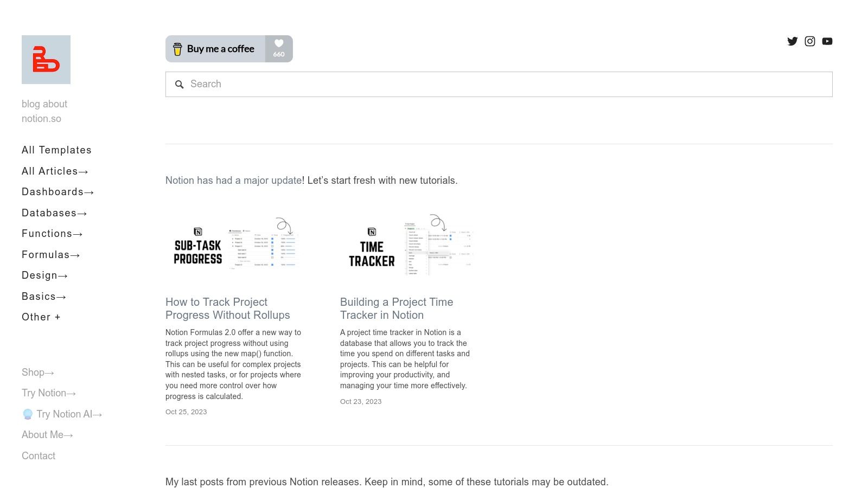Expand the Other + menu
868x488 pixels.
pos(41,317)
